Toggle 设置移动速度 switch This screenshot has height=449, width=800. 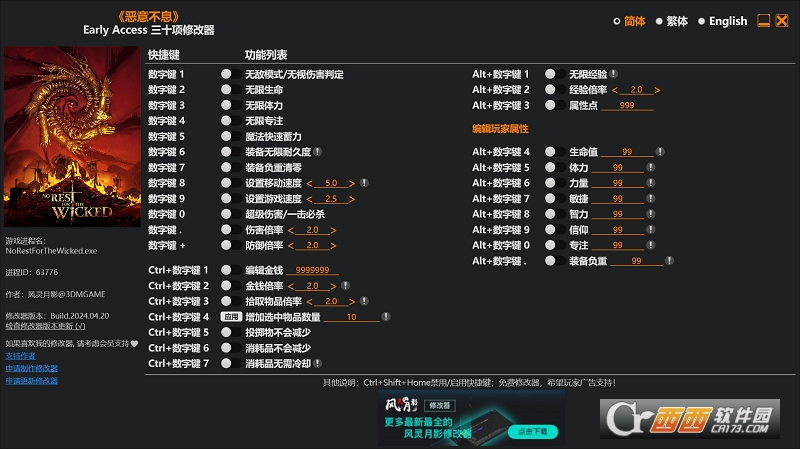tap(231, 183)
